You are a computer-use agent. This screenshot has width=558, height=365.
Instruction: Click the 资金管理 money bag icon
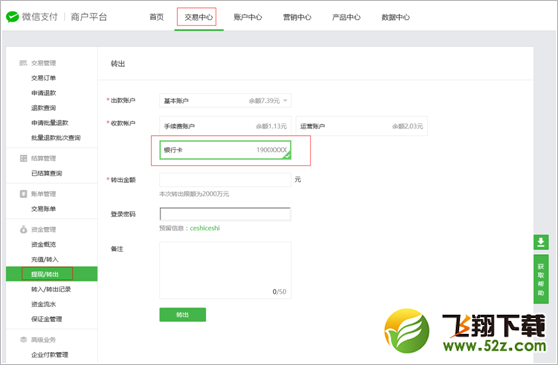[23, 229]
